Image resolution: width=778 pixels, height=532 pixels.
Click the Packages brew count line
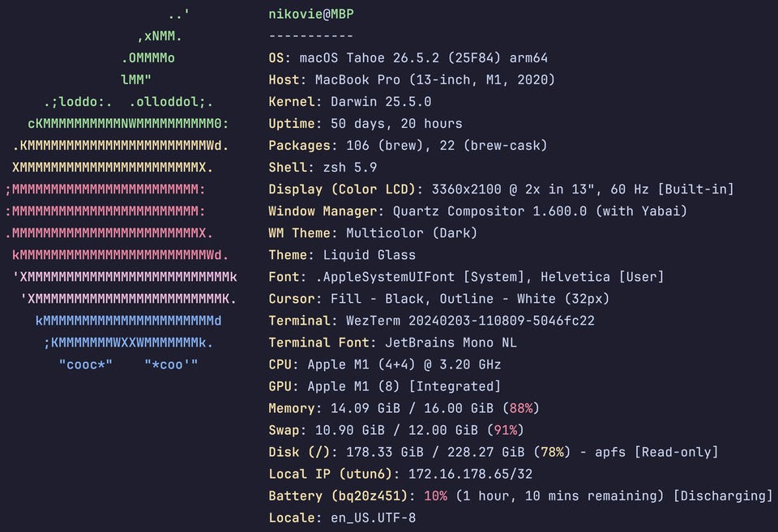[408, 145]
